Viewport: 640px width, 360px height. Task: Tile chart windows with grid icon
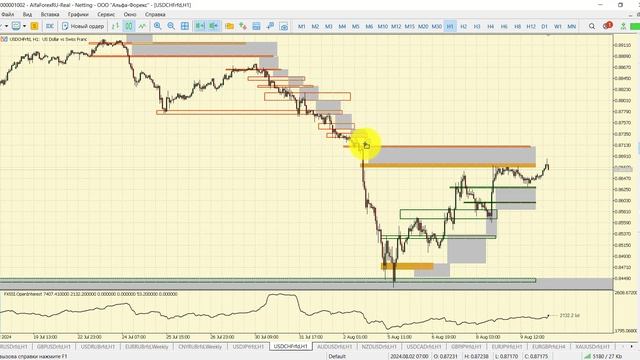(185, 26)
